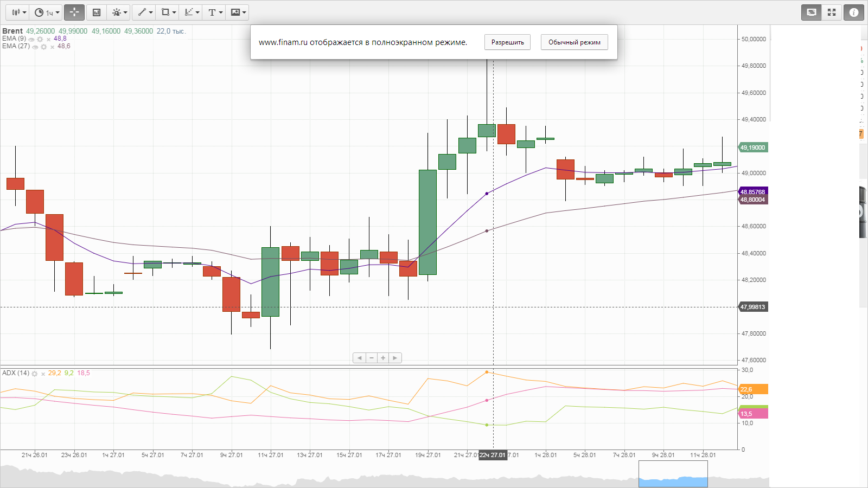Click the chart statistics panel icon
Screen dimensions: 868x488
coord(97,12)
